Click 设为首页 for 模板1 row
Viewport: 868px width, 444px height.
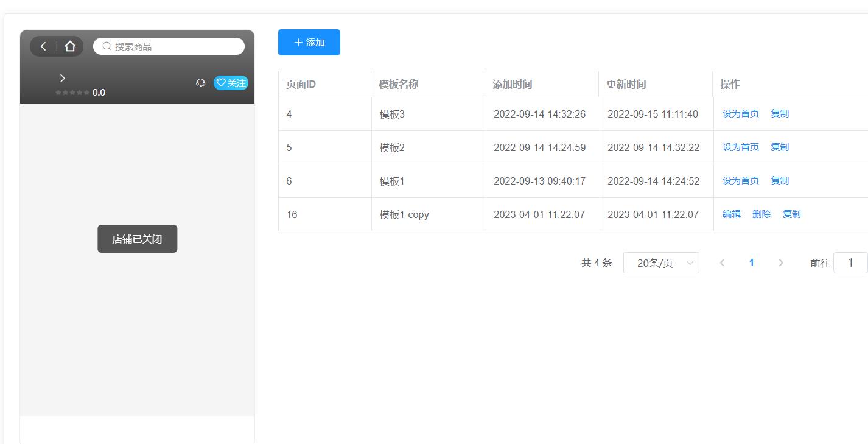(740, 181)
